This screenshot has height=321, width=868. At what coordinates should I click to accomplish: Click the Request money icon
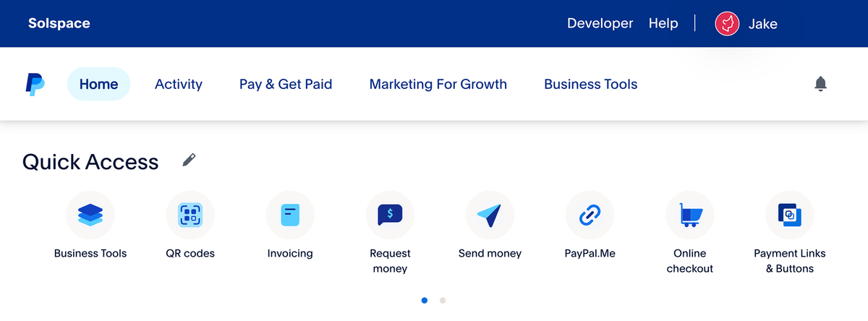(390, 215)
